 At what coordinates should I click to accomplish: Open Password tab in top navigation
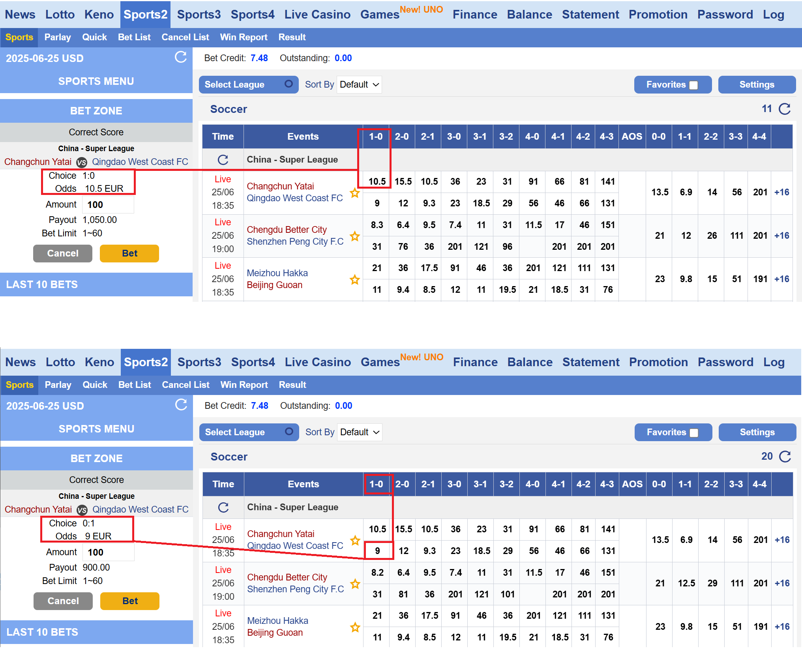tap(725, 15)
